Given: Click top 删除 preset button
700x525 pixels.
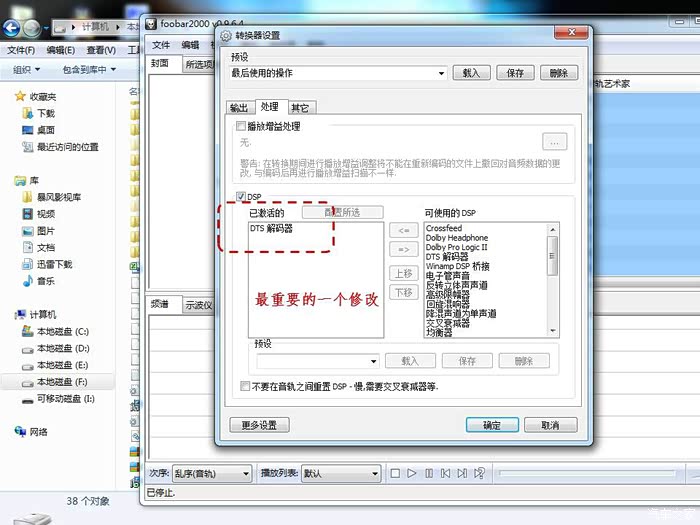Looking at the screenshot, I should coord(559,73).
